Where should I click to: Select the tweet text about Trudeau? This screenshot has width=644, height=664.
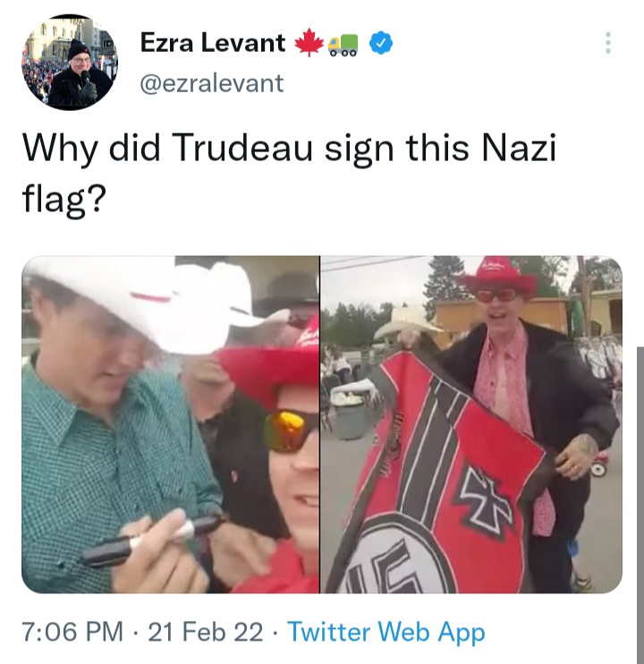289,173
